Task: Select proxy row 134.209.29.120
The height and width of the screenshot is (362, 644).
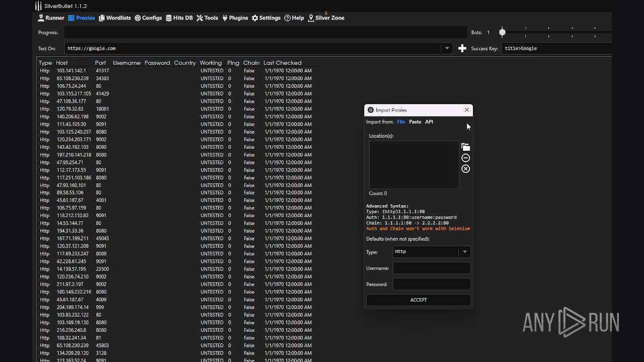Action: pos(176,353)
